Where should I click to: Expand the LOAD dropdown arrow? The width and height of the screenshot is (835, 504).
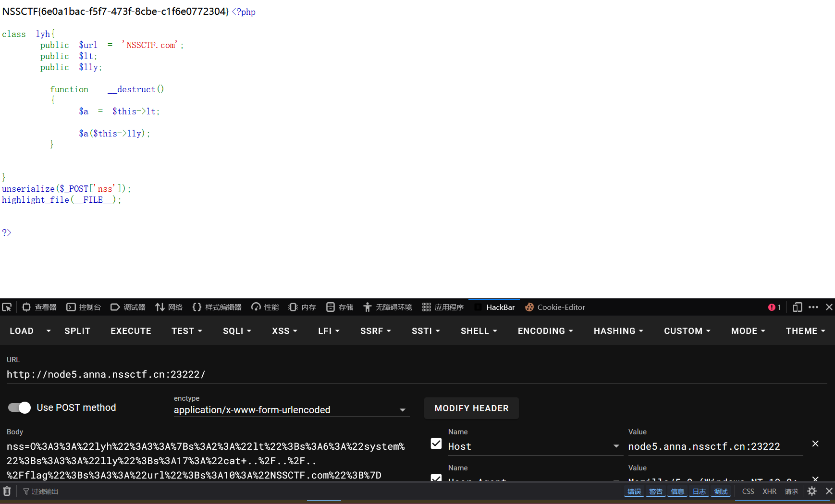point(49,331)
